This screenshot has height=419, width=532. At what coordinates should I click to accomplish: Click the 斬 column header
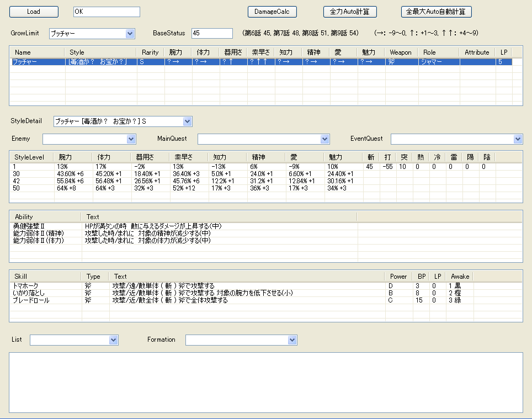[x=371, y=157]
